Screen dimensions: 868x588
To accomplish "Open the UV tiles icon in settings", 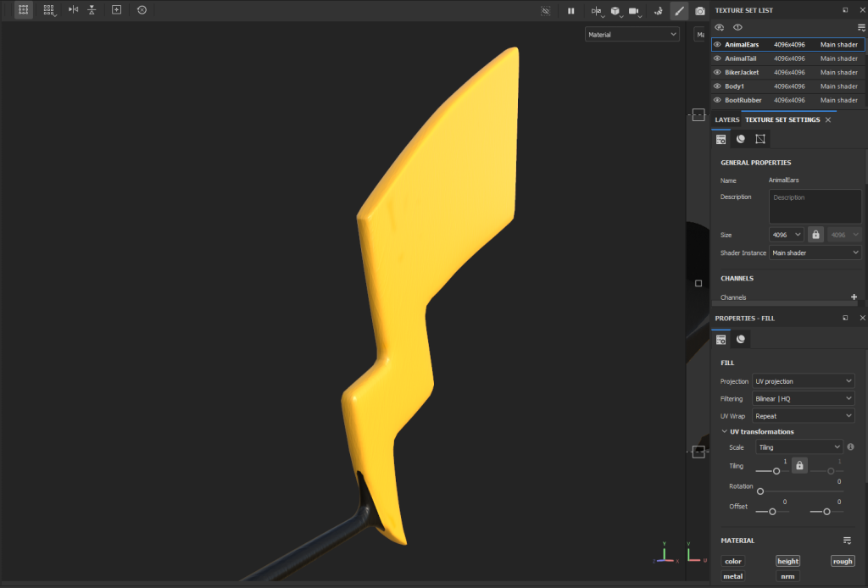I will tap(760, 139).
